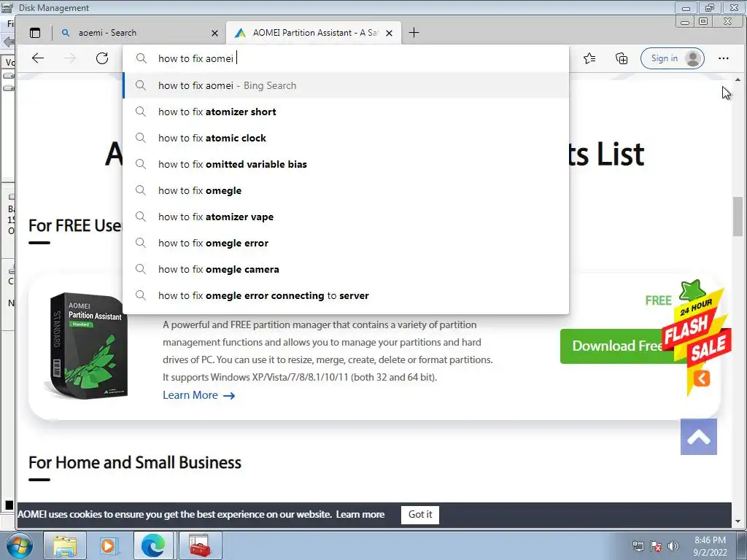Click the magnifier icon in the address bar
The width and height of the screenshot is (747, 560).
coord(141,58)
